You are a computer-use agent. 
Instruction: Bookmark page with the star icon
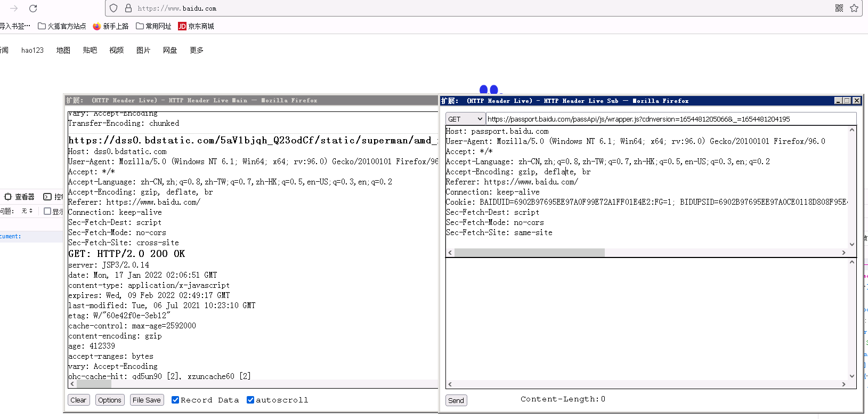point(854,8)
